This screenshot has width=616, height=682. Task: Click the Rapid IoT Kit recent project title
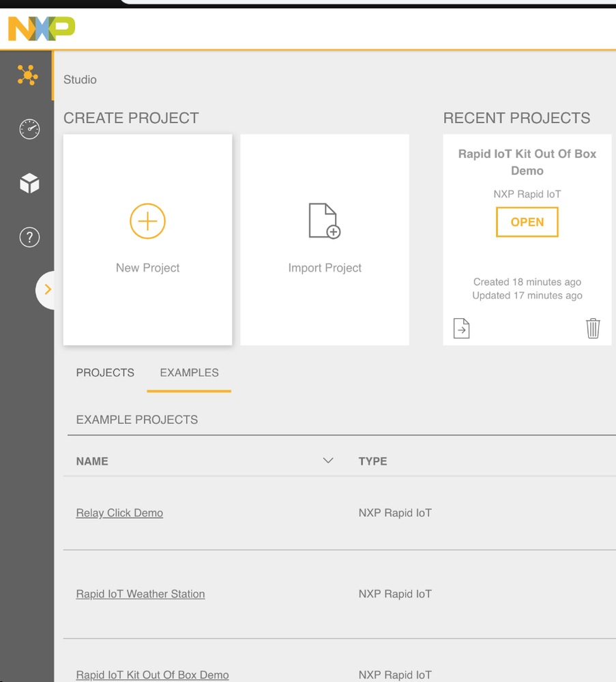tap(527, 162)
